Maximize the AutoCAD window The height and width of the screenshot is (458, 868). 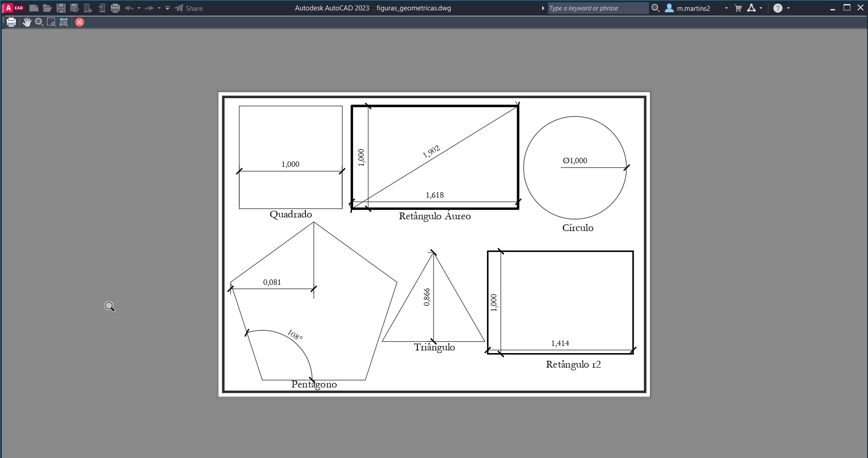click(847, 8)
